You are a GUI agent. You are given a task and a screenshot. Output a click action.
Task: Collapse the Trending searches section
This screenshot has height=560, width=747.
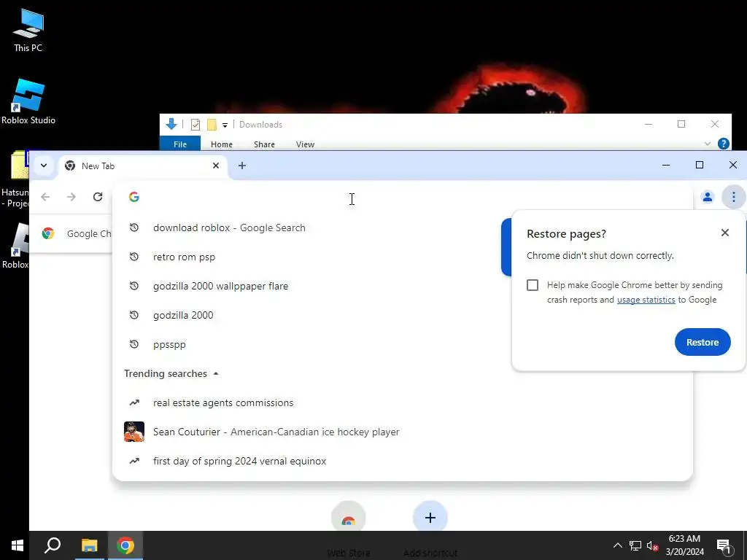tap(216, 374)
